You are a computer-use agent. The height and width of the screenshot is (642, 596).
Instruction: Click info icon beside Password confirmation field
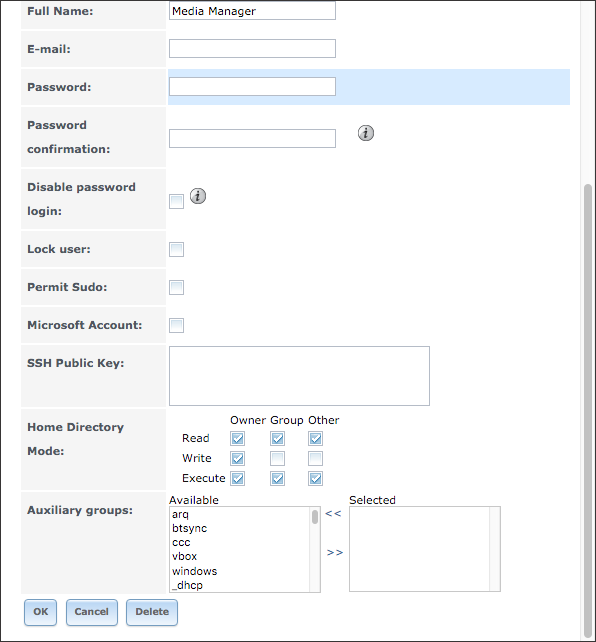coord(366,133)
